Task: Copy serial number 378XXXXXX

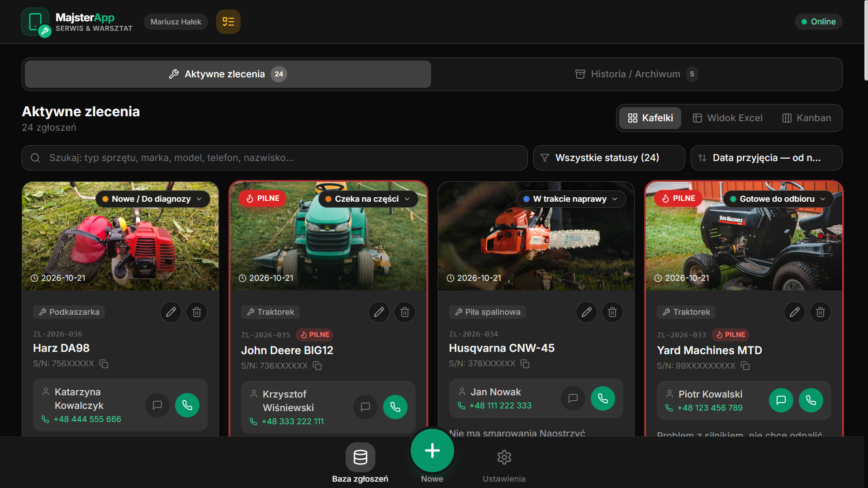Action: (525, 364)
